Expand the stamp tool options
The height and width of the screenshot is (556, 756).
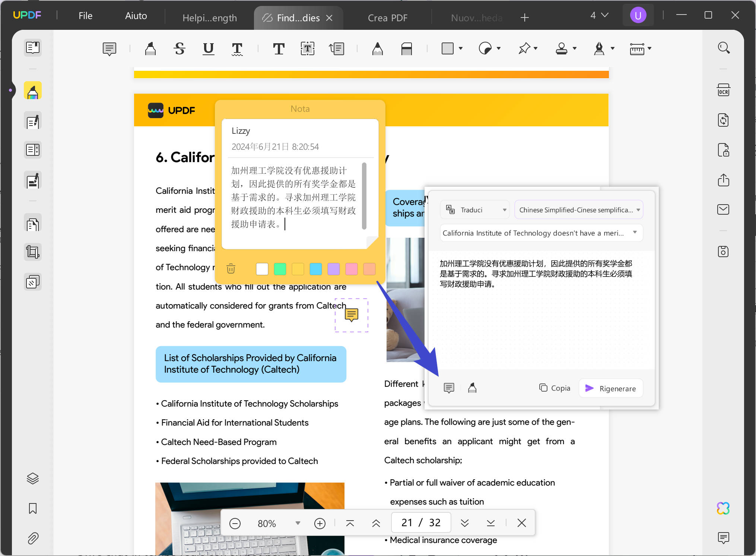575,48
